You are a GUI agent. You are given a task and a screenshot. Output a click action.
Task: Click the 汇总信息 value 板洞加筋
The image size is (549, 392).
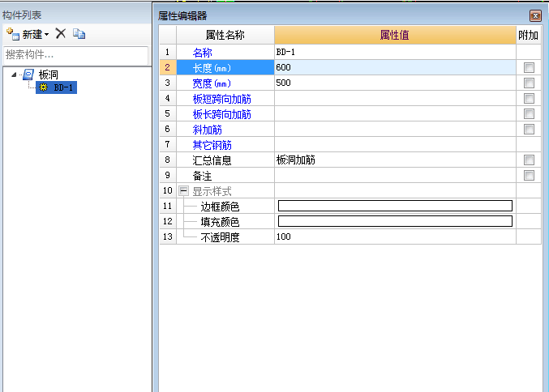pos(395,160)
